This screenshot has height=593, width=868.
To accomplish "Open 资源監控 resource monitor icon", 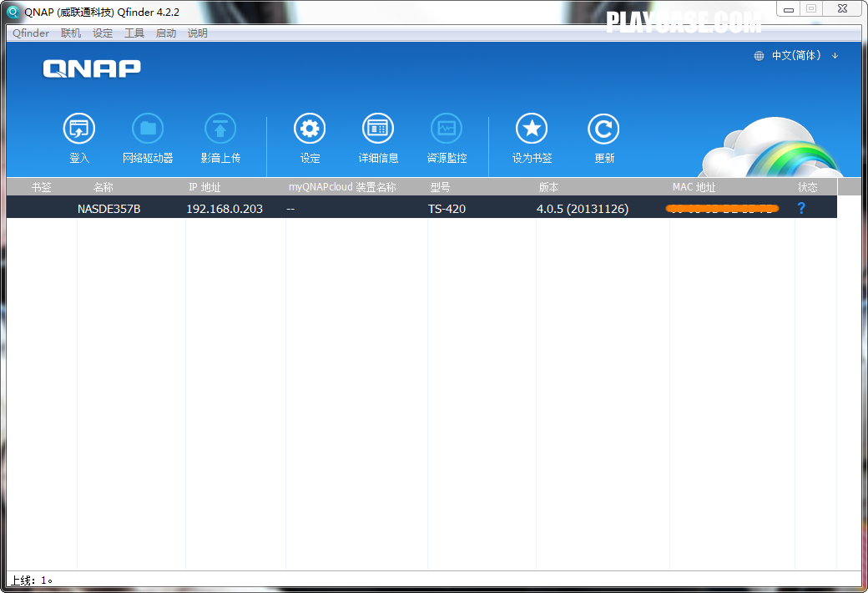I will click(447, 129).
